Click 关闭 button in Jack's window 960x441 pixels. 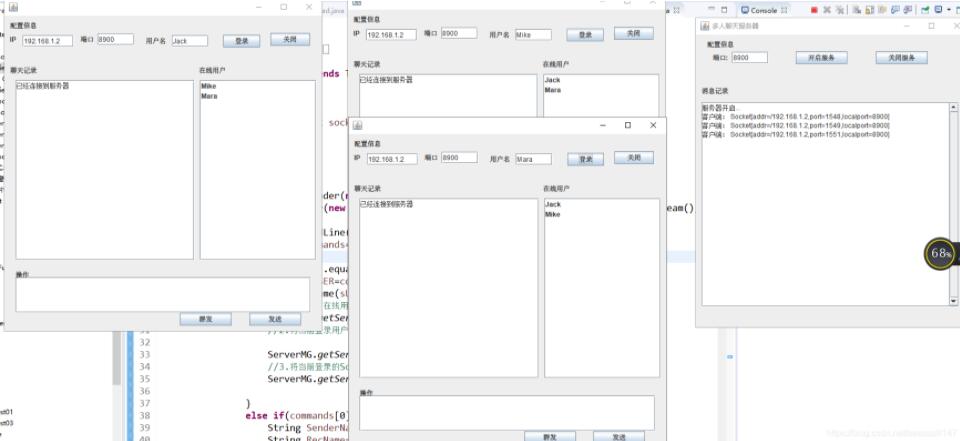290,39
